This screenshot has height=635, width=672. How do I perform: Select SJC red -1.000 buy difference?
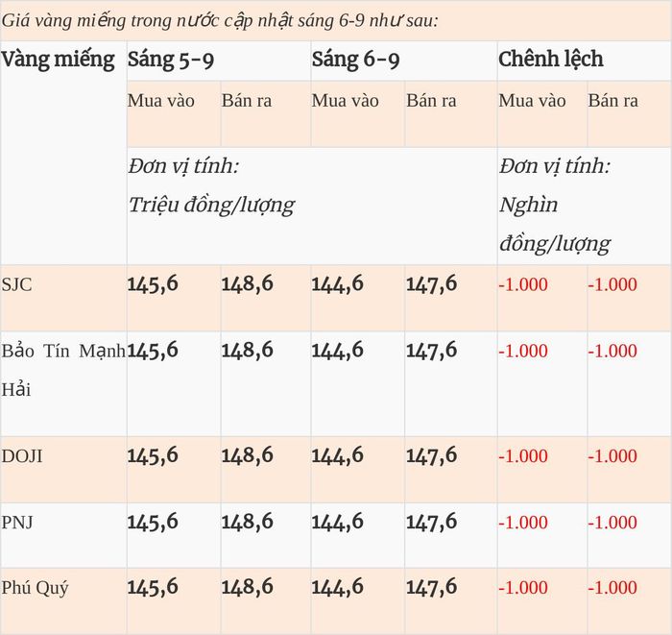coord(523,284)
